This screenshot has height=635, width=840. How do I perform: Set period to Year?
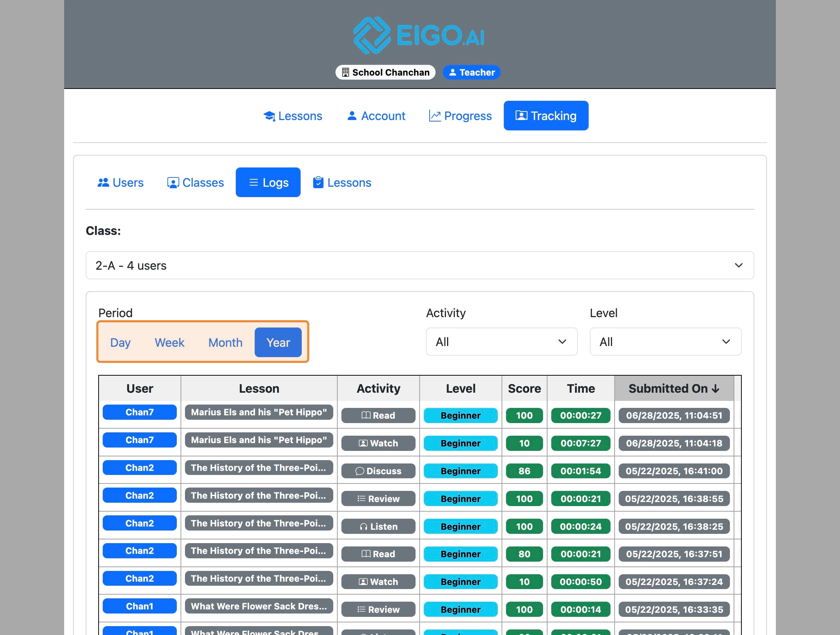coord(278,342)
